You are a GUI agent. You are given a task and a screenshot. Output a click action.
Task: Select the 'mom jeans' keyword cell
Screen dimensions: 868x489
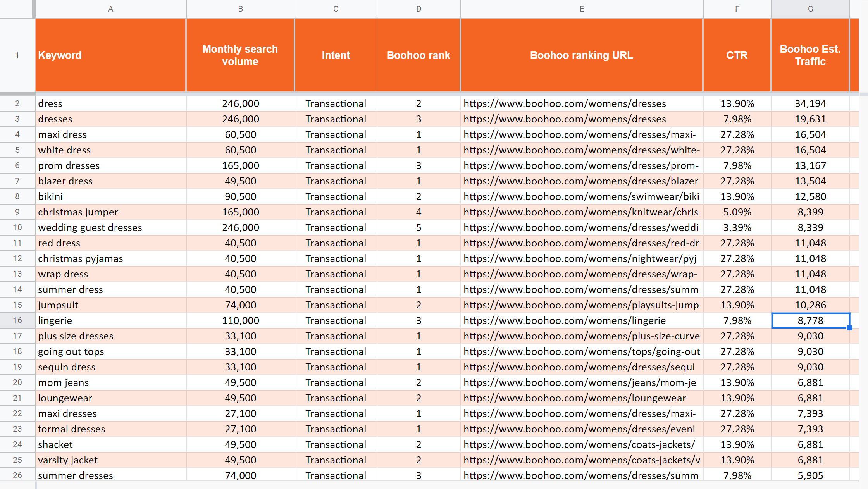pos(110,382)
